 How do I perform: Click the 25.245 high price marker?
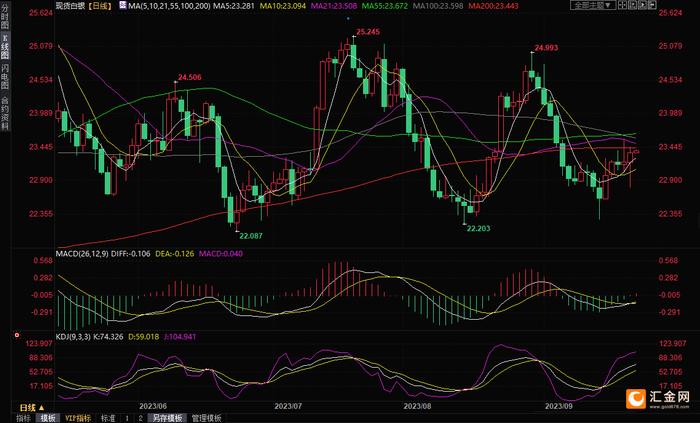pyautogui.click(x=368, y=32)
